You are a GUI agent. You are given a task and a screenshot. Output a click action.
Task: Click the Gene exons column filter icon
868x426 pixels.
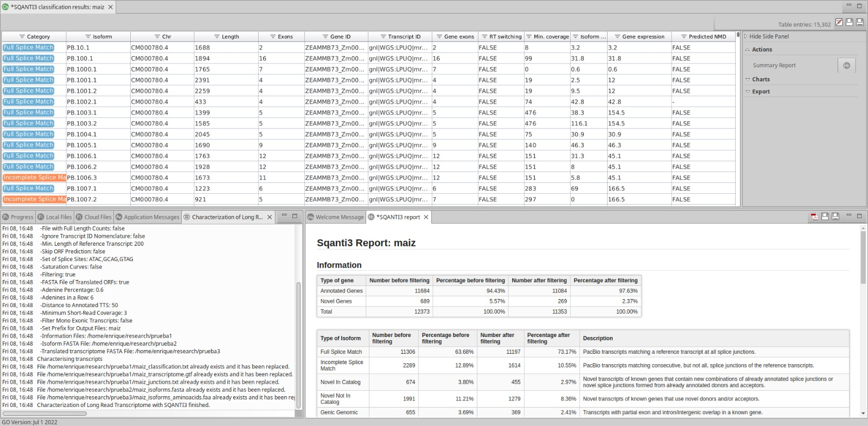[x=439, y=36]
